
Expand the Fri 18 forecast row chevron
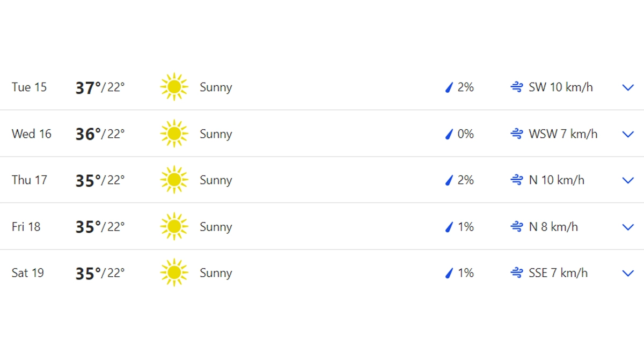[x=628, y=227]
